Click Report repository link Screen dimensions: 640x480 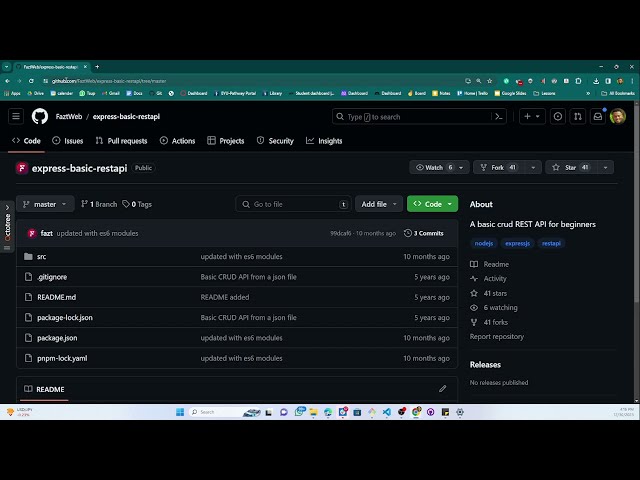click(497, 337)
